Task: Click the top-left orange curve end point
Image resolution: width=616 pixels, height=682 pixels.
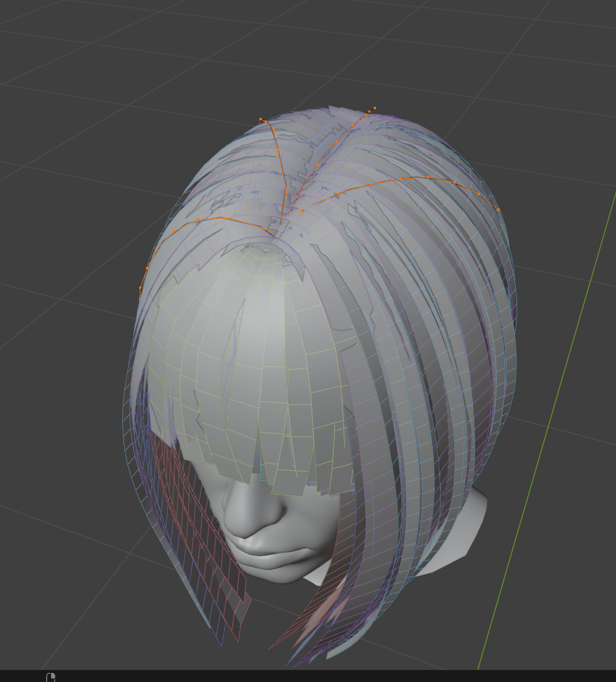Action: pos(261,119)
